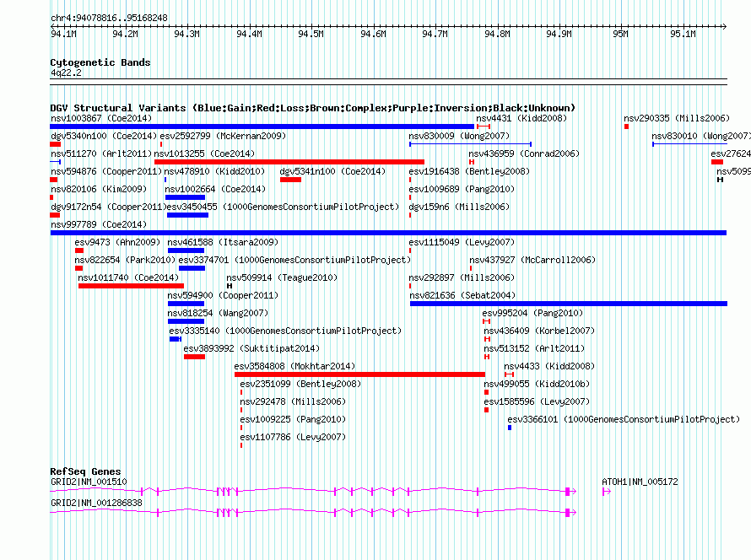
Task: Click the 95M ruler tick label
Action: coord(621,34)
